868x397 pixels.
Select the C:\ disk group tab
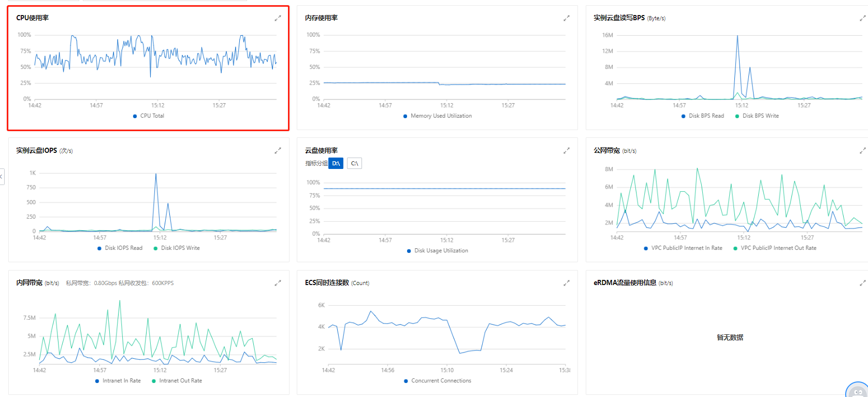click(354, 163)
